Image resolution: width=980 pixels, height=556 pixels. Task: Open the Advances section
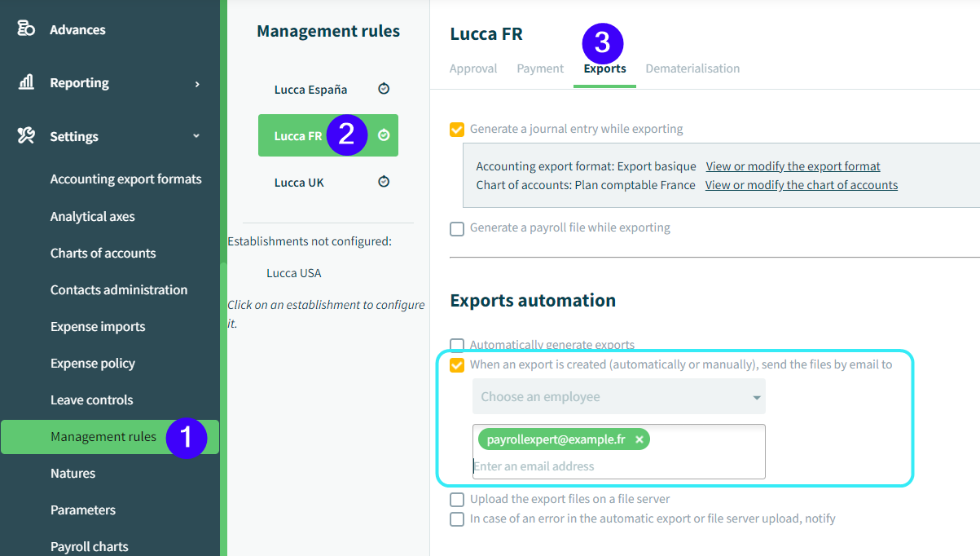77,29
